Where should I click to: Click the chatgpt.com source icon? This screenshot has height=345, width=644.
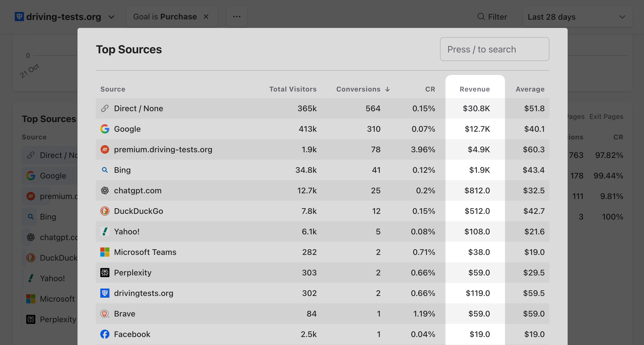click(105, 190)
